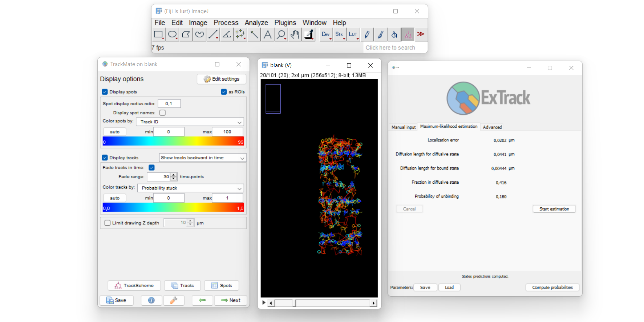This screenshot has width=644, height=322.
Task: Click Start estimation button
Action: (x=554, y=209)
